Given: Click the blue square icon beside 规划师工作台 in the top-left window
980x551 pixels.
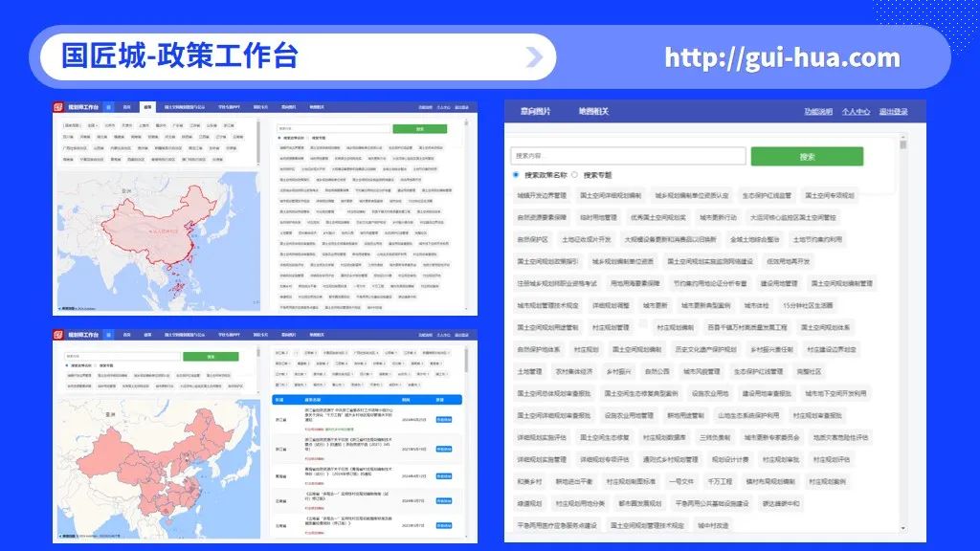Looking at the screenshot, I should click(x=108, y=107).
